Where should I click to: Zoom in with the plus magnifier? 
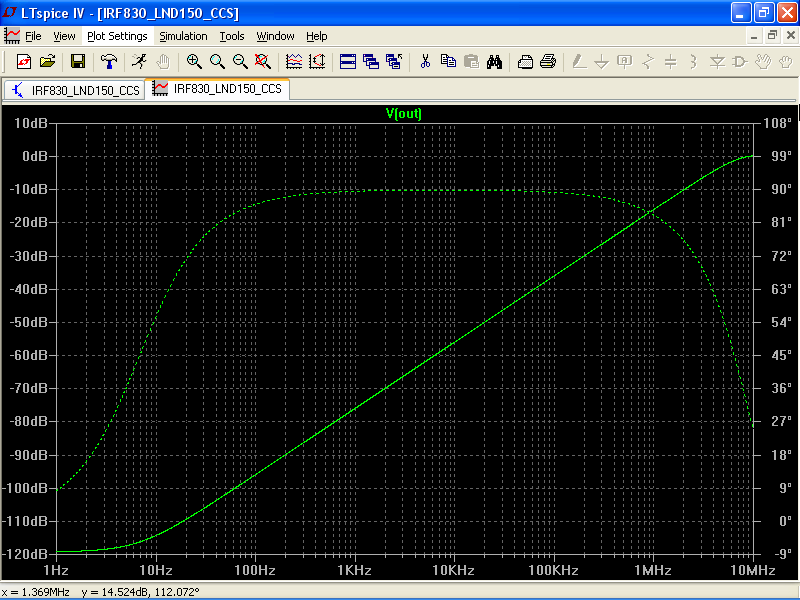194,62
